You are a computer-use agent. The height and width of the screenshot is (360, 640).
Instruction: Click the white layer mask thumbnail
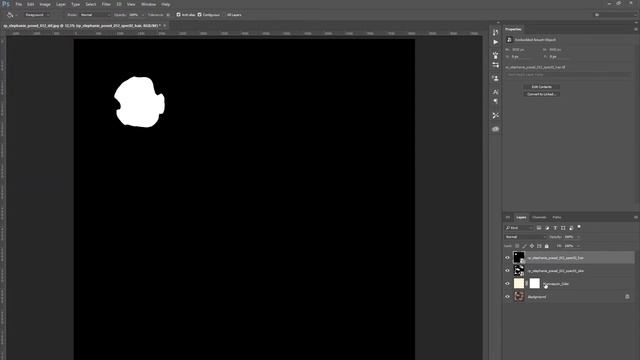534,283
